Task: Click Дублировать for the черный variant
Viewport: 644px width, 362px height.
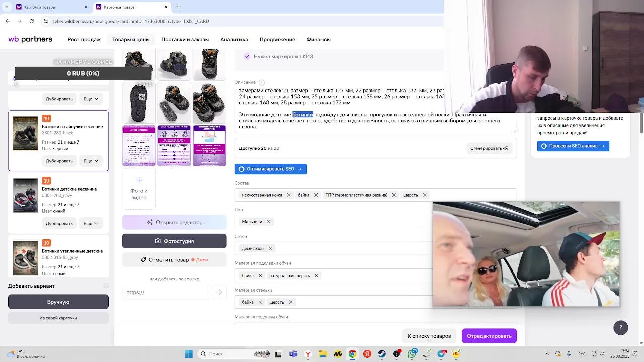Action: 59,161
